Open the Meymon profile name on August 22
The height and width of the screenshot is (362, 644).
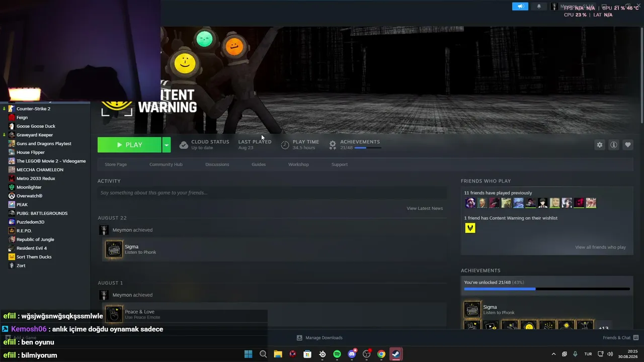(x=122, y=230)
